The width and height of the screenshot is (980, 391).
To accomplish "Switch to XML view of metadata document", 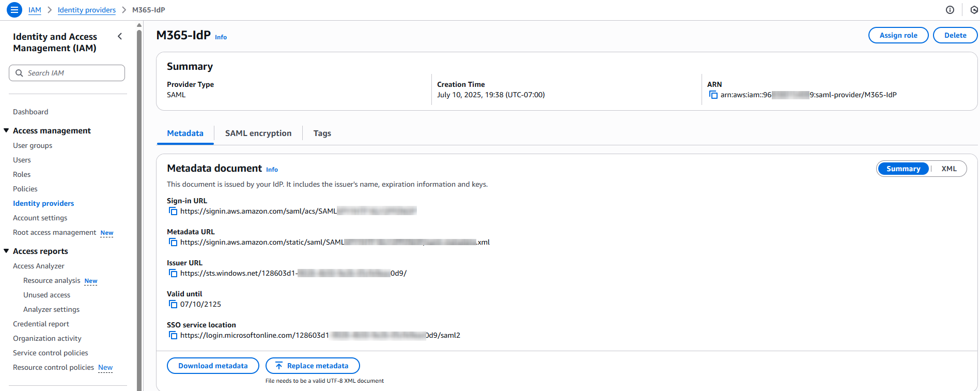I will [948, 169].
